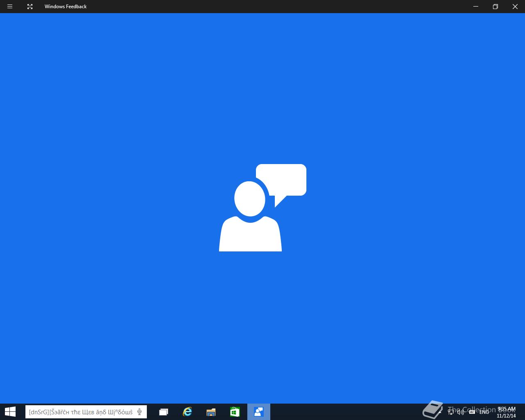Open the clock showing 11/12/14

pos(506,412)
